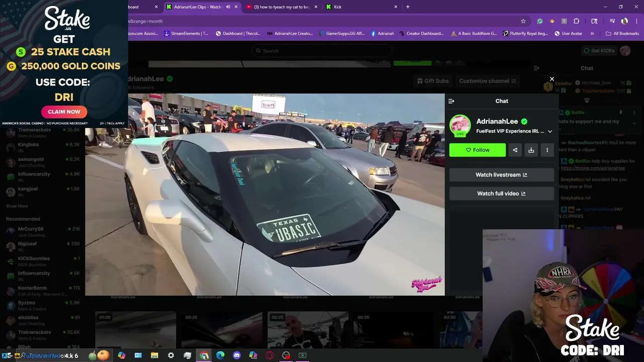Open the 00:25 clip thumbnail
The height and width of the screenshot is (362, 644).
308,329
